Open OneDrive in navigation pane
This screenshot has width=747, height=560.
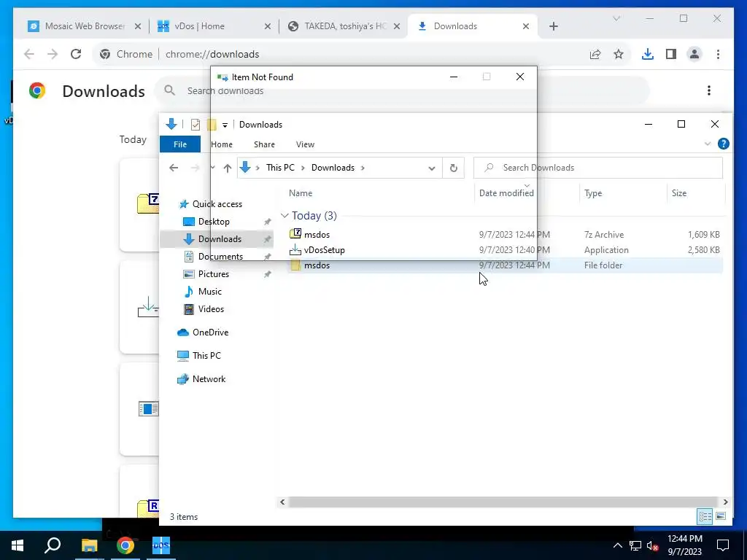point(210,332)
